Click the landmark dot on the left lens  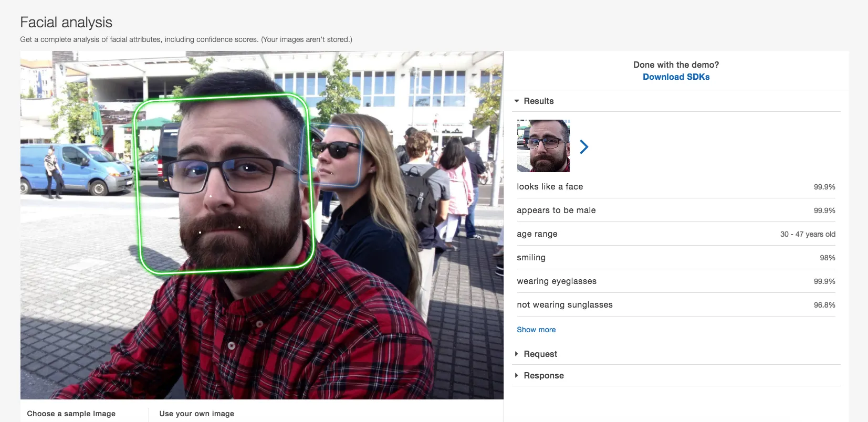[194, 171]
